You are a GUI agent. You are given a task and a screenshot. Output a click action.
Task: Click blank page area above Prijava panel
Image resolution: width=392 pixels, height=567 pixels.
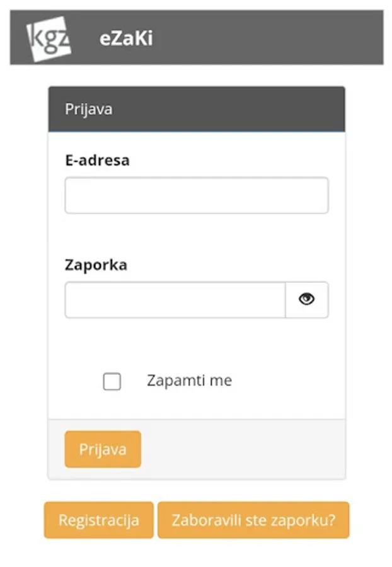(196, 76)
